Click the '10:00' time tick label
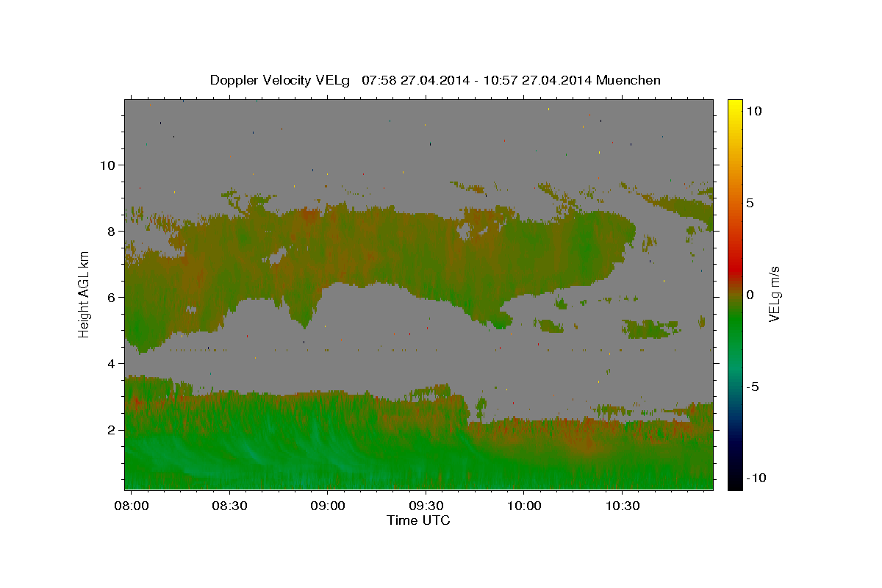Screen dimensions: 882x588 pyautogui.click(x=523, y=506)
